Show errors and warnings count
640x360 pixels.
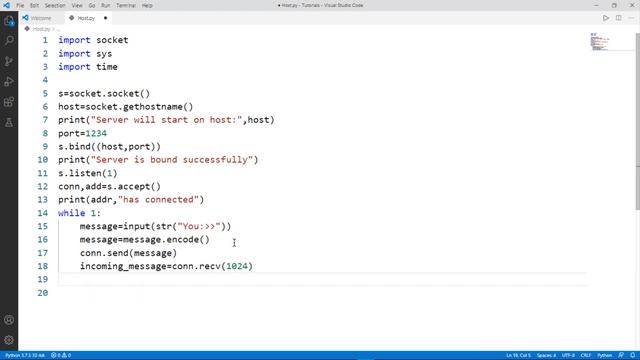pos(61,356)
